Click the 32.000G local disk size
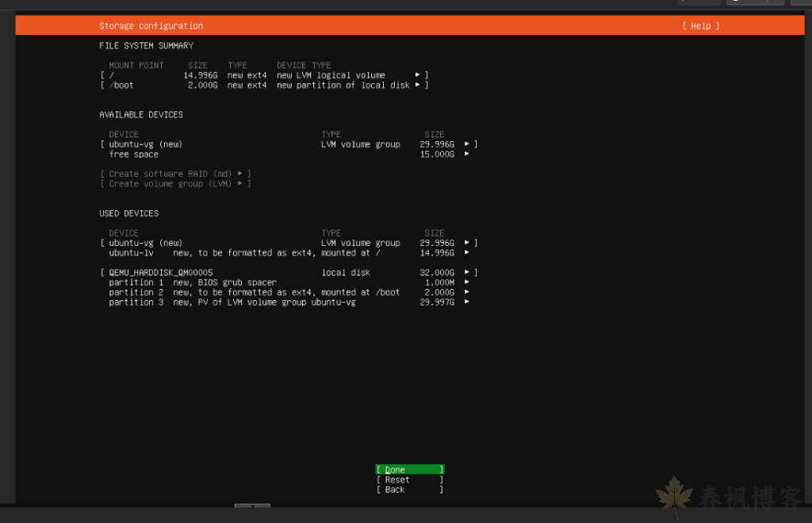This screenshot has width=812, height=523. point(437,273)
